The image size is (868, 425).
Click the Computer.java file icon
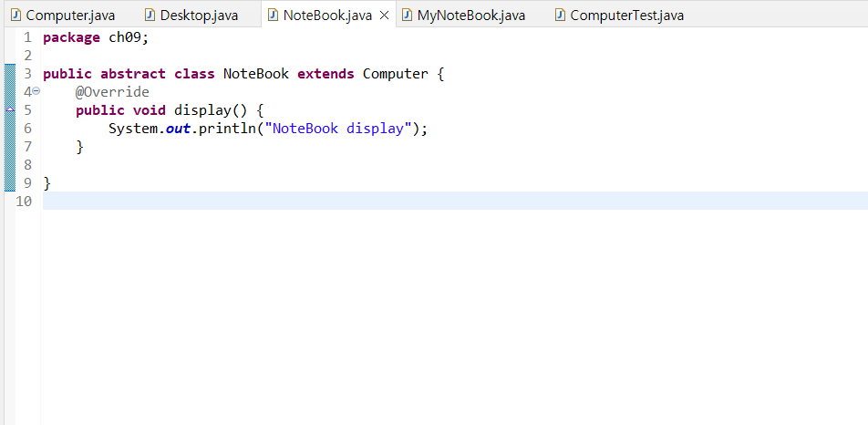pyautogui.click(x=16, y=15)
